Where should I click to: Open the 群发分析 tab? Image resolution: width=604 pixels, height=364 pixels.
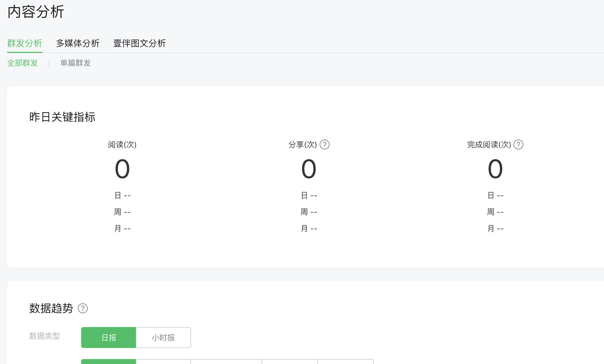(x=25, y=43)
